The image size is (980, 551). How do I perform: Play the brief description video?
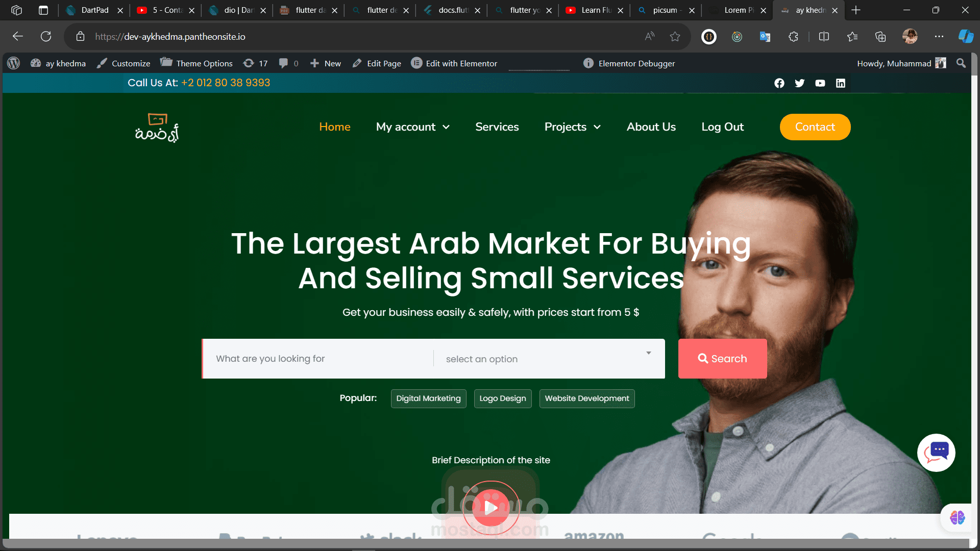(x=491, y=507)
